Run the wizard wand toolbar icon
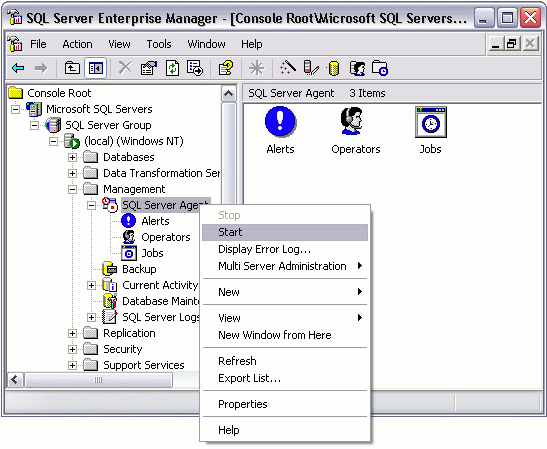This screenshot has width=547, height=449. pyautogui.click(x=288, y=68)
